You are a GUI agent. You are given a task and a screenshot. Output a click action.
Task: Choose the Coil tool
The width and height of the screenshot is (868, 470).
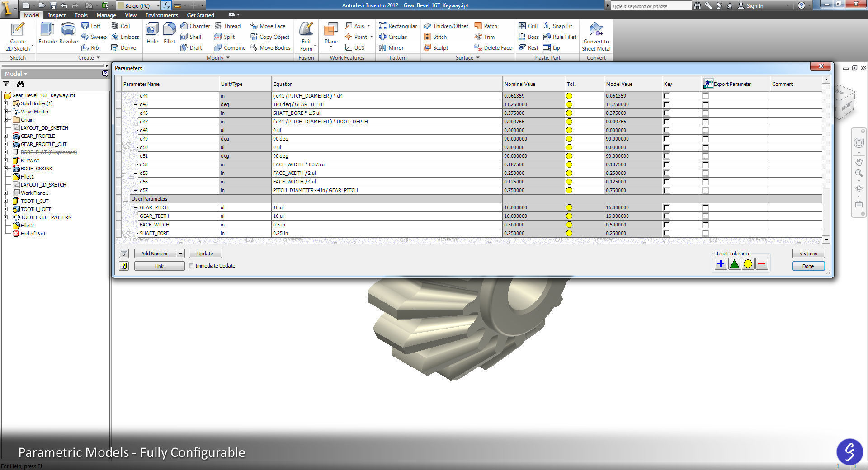point(120,26)
